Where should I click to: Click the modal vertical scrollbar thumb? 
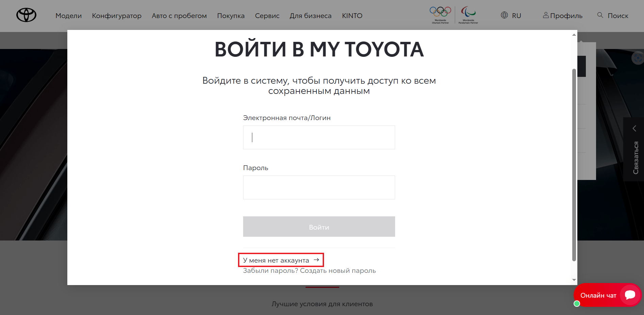[x=574, y=165]
